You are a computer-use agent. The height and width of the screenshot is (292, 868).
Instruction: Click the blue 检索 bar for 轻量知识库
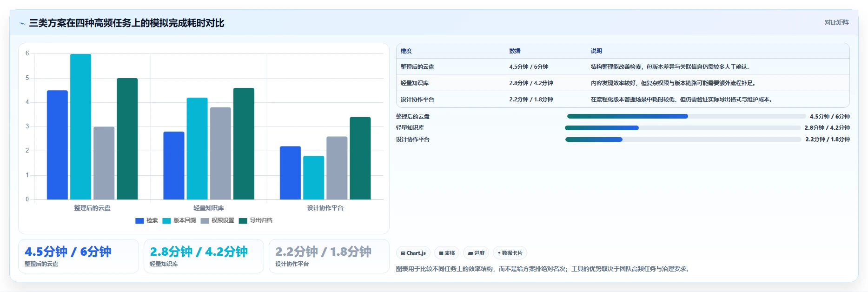[174, 166]
